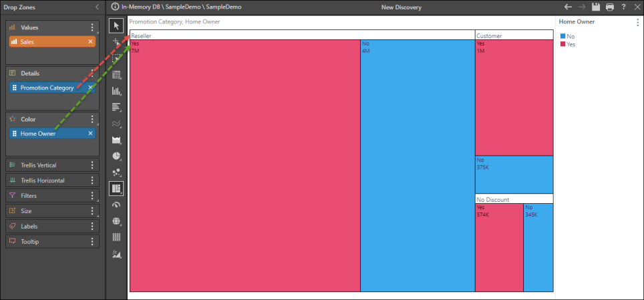Open Home Owner legend options menu

[638, 22]
